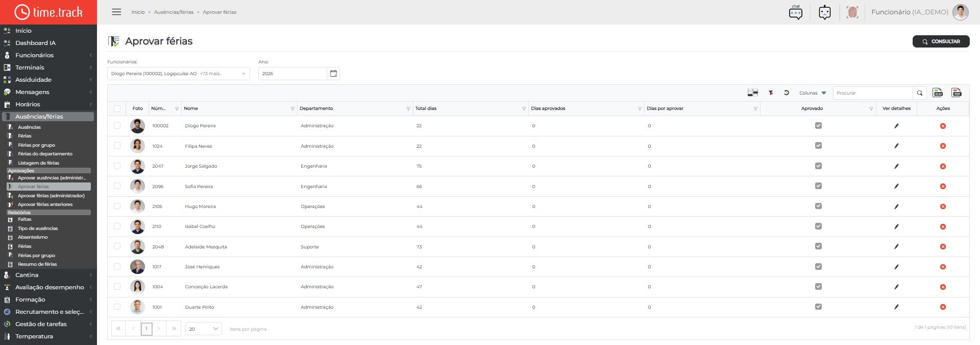Screen dimensions: 980x345
Task: Click the CONSULTAR button
Action: (941, 41)
